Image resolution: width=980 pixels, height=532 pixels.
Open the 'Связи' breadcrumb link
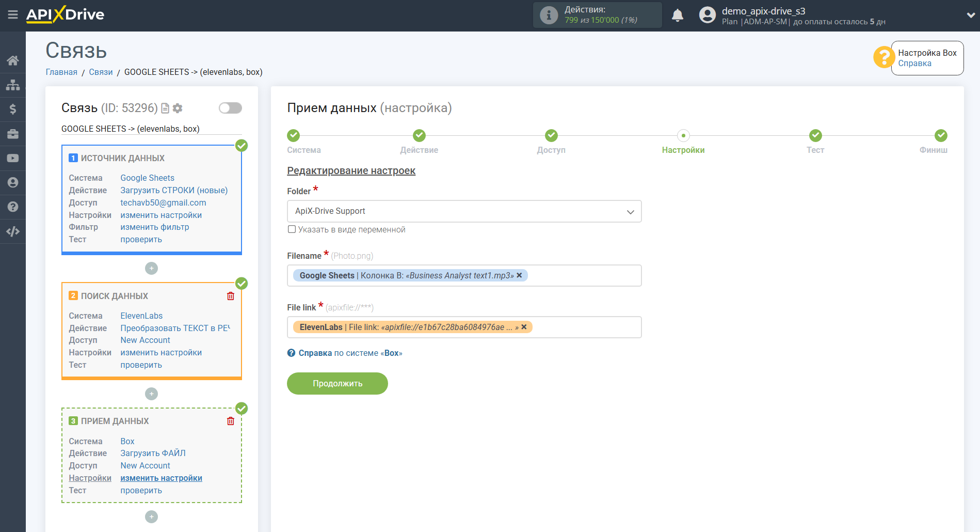(101, 72)
